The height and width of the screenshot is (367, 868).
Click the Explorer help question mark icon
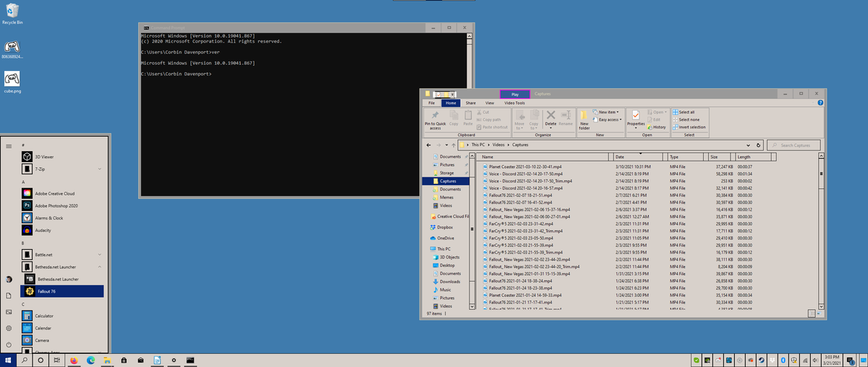tap(820, 103)
